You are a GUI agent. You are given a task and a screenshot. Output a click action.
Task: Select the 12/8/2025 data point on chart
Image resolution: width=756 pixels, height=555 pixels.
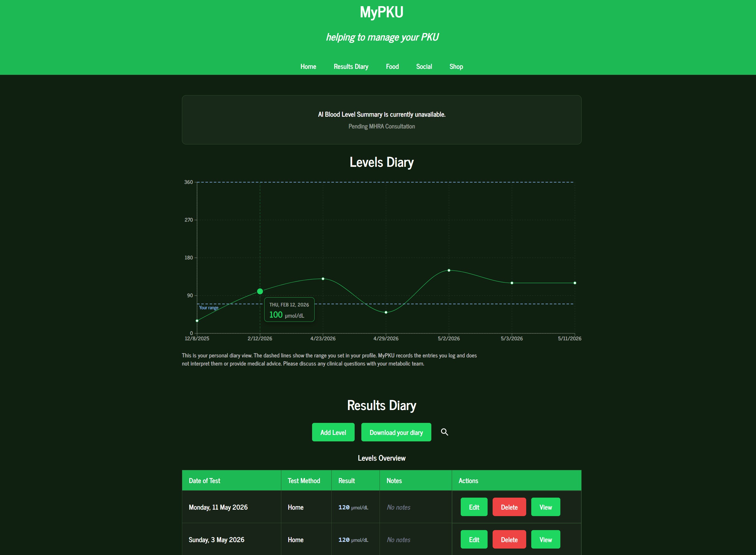197,320
